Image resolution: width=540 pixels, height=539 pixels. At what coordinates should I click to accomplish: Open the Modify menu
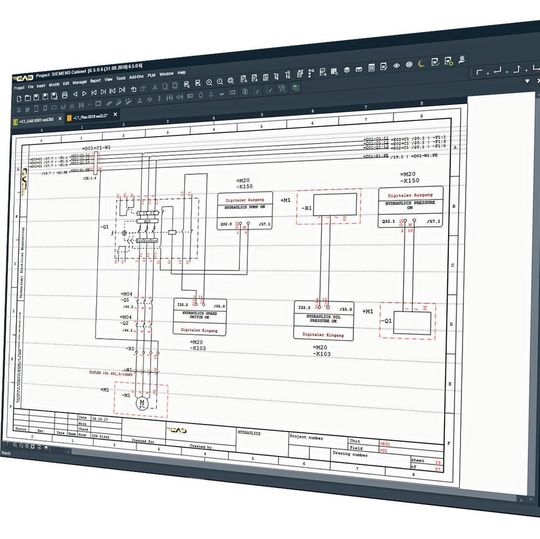coord(54,84)
